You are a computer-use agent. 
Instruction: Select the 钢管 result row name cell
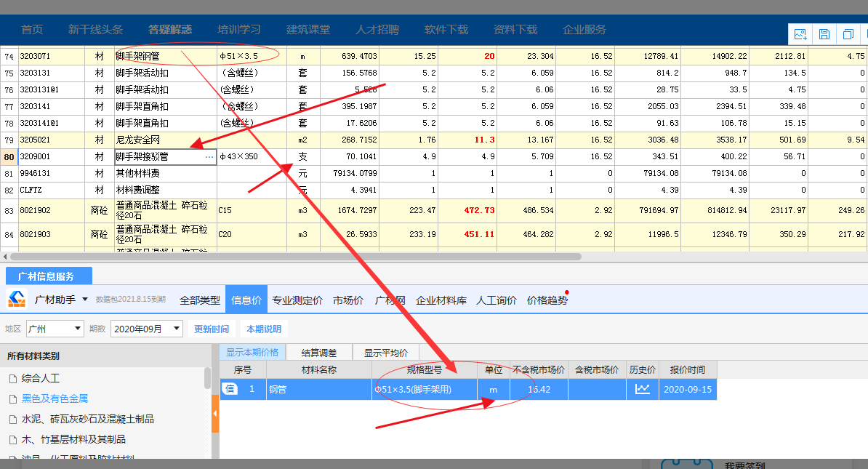point(319,389)
